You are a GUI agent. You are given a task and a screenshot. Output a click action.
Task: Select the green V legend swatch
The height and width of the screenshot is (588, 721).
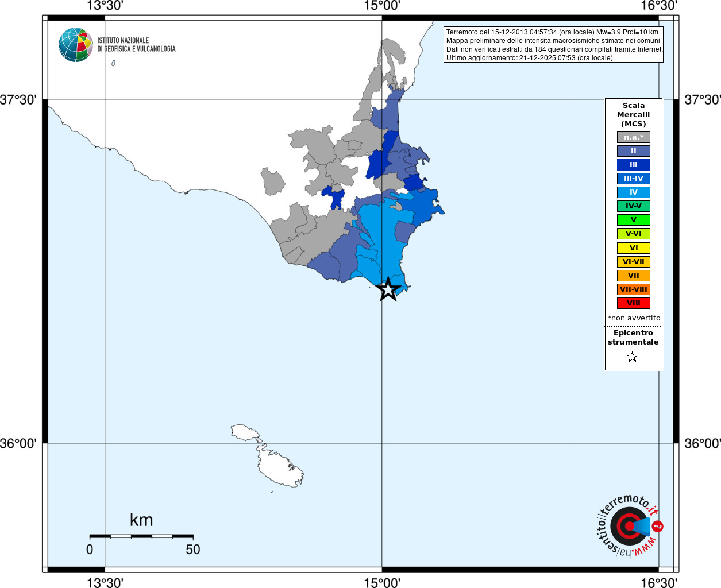634,220
